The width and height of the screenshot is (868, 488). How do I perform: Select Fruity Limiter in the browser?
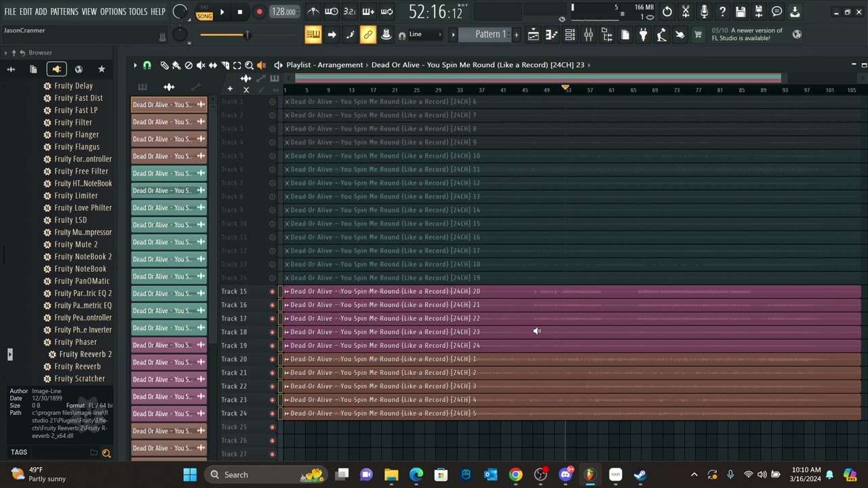pyautogui.click(x=76, y=196)
